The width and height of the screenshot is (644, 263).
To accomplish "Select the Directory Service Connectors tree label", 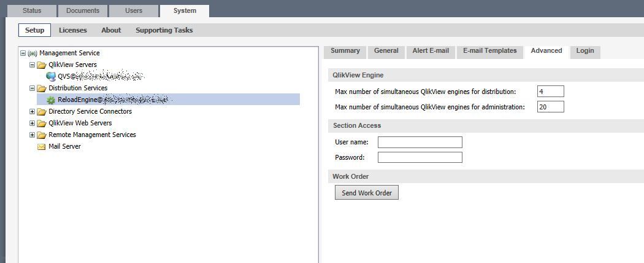I will pyautogui.click(x=90, y=112).
